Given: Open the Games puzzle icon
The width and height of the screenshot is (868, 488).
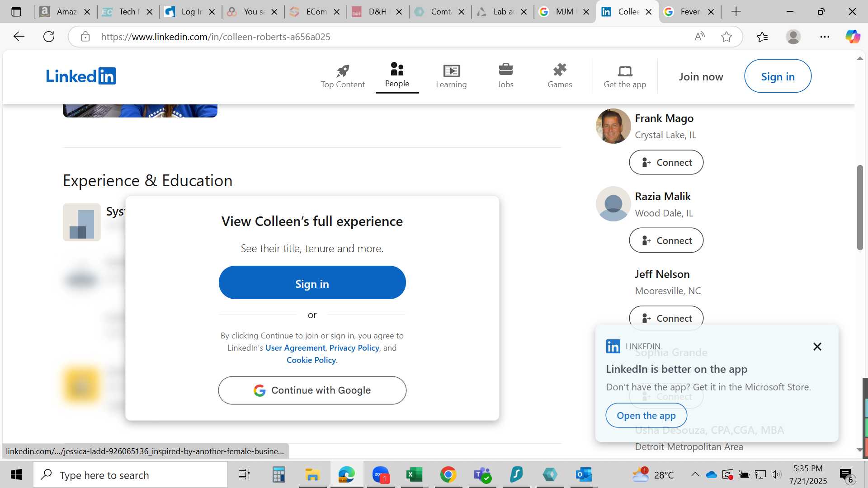Looking at the screenshot, I should (x=560, y=70).
